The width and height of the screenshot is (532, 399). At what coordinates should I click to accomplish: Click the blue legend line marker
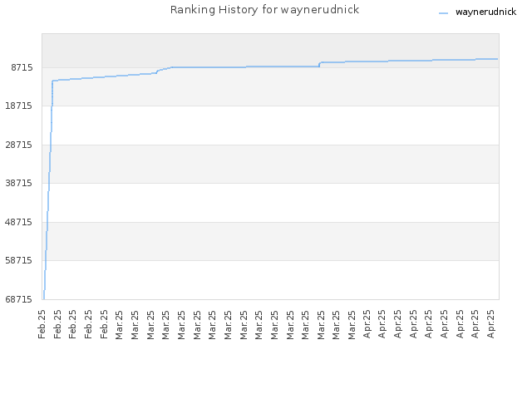click(443, 13)
